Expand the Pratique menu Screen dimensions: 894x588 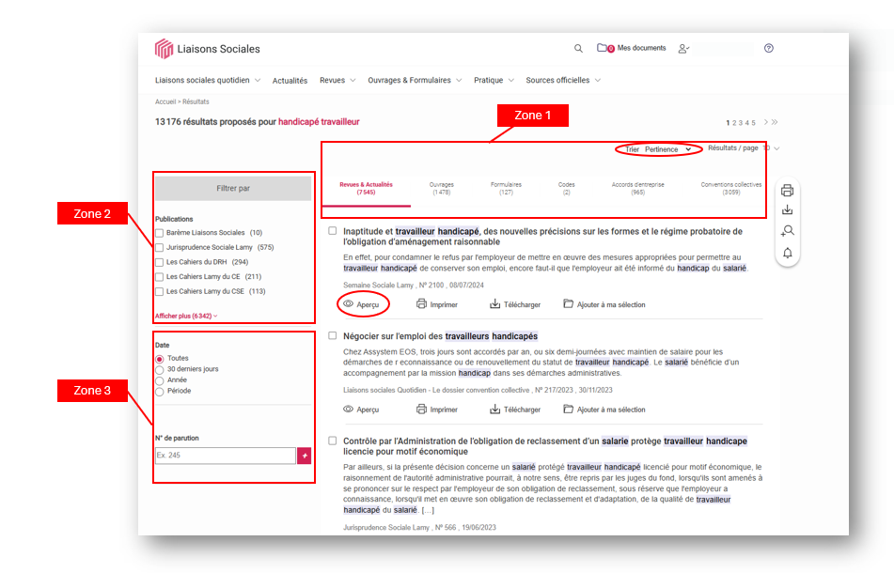click(x=494, y=81)
